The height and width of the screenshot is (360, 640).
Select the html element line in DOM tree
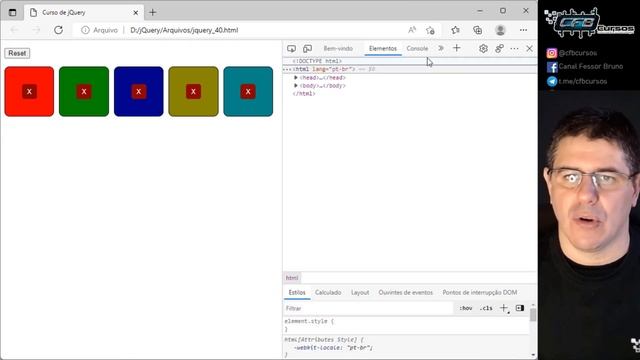click(410, 69)
